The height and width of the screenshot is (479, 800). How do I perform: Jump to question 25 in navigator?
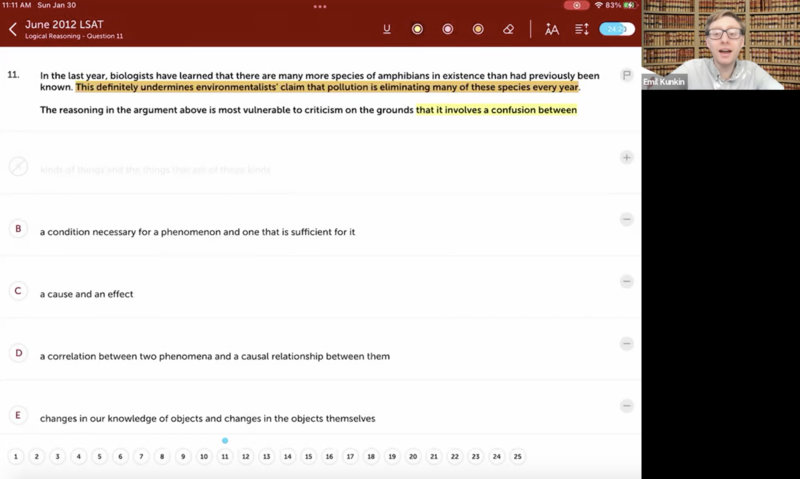coord(517,457)
